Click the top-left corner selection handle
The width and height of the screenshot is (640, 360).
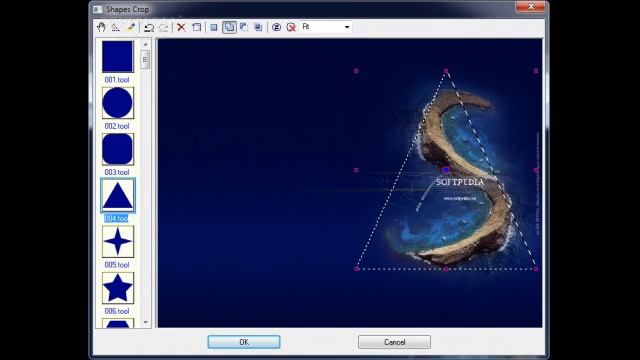(x=356, y=71)
